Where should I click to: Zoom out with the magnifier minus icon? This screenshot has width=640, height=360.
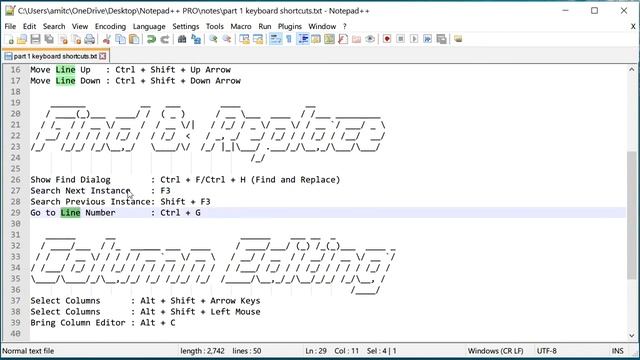click(x=227, y=39)
